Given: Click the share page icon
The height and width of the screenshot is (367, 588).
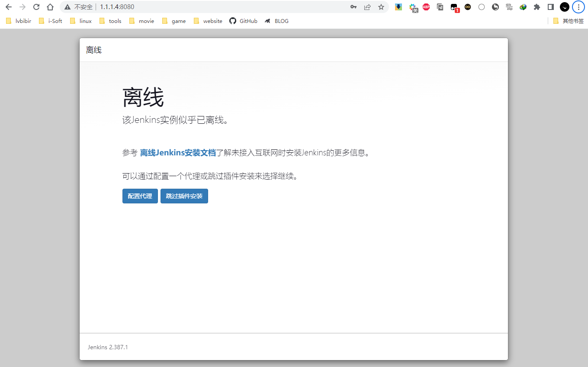Looking at the screenshot, I should click(367, 7).
